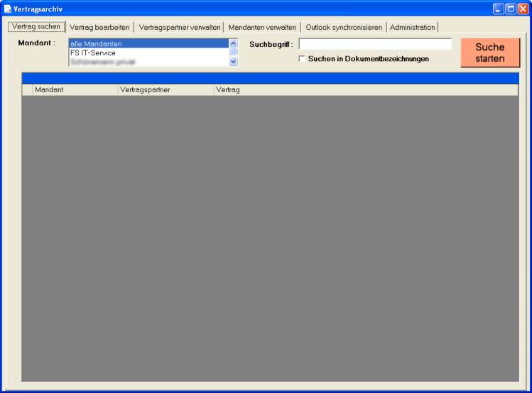Click into the Suchbegriff text field
This screenshot has height=393, width=532.
[374, 44]
